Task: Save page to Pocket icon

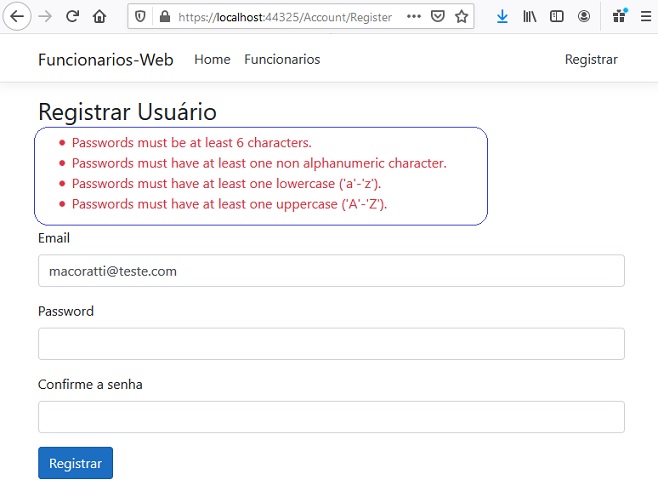Action: click(x=438, y=16)
